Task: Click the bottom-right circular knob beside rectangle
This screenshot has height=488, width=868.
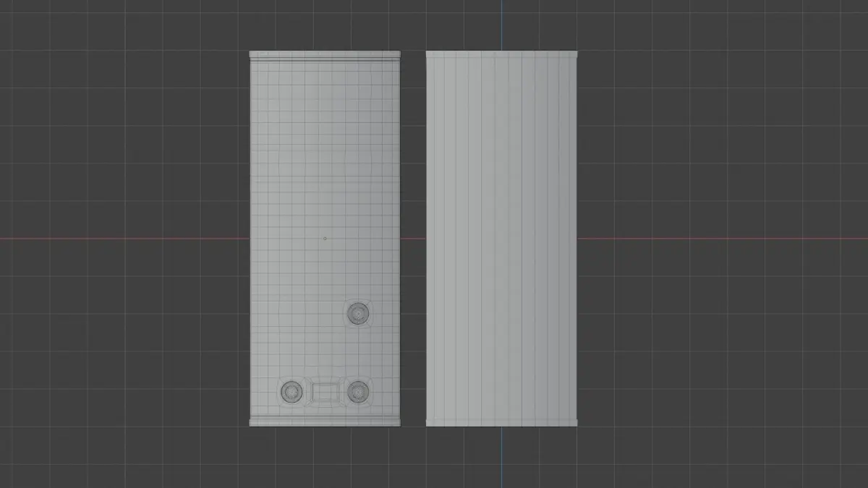Action: click(358, 392)
